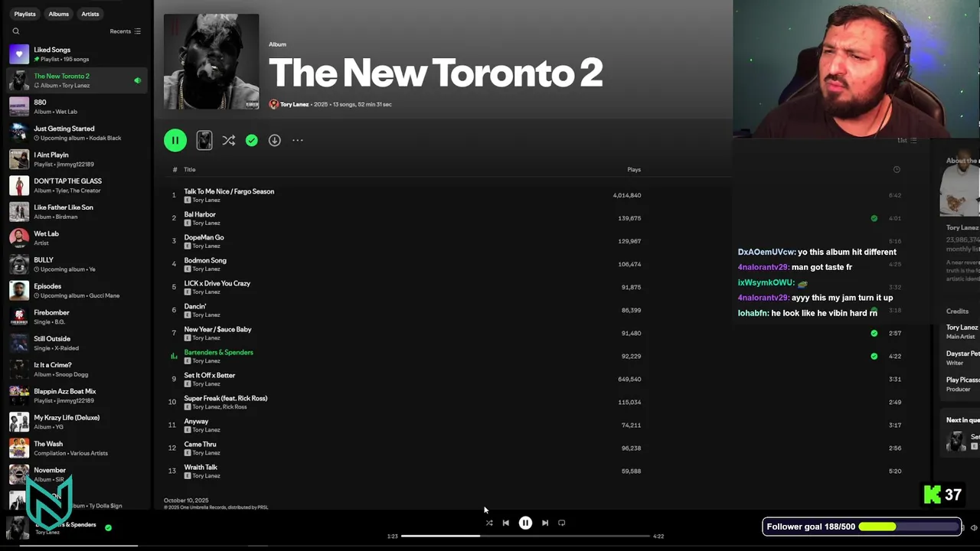Open Like Father Like Son album

77,212
